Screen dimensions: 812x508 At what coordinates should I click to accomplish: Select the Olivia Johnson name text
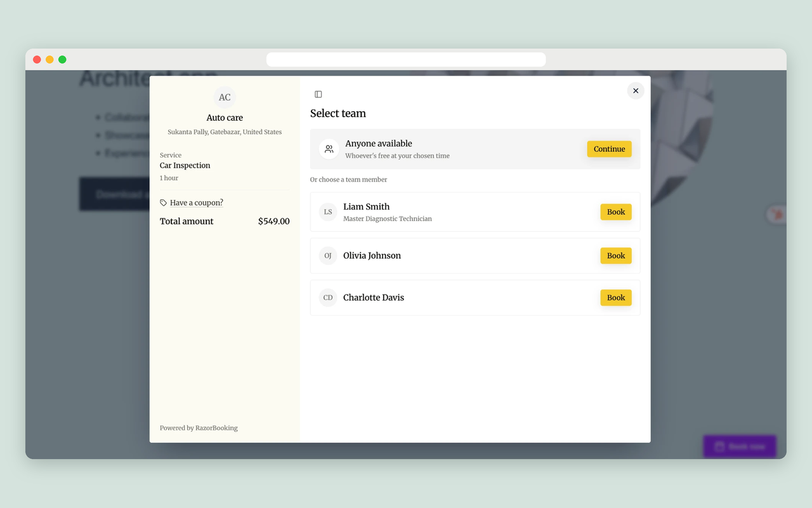[372, 256]
